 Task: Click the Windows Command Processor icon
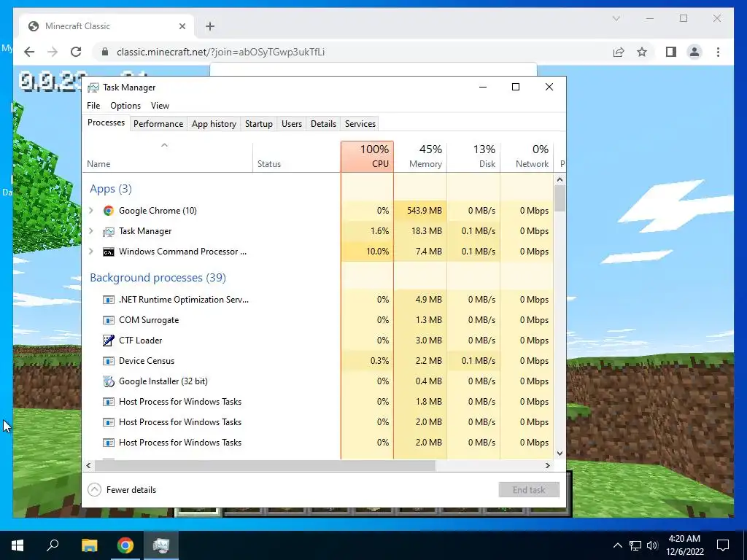click(x=109, y=252)
